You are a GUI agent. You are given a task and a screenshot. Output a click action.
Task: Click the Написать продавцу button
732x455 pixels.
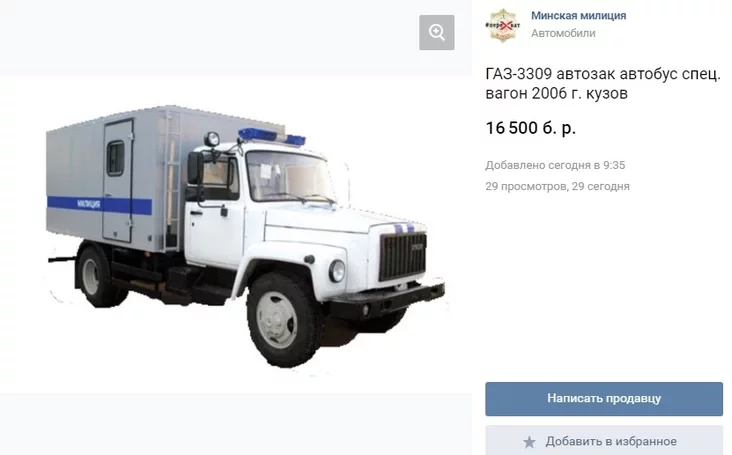pyautogui.click(x=604, y=399)
